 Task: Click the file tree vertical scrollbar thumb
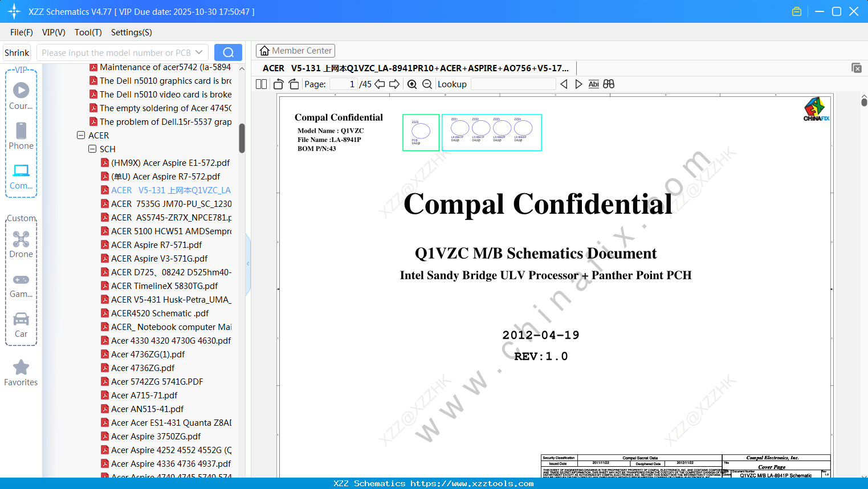point(242,138)
